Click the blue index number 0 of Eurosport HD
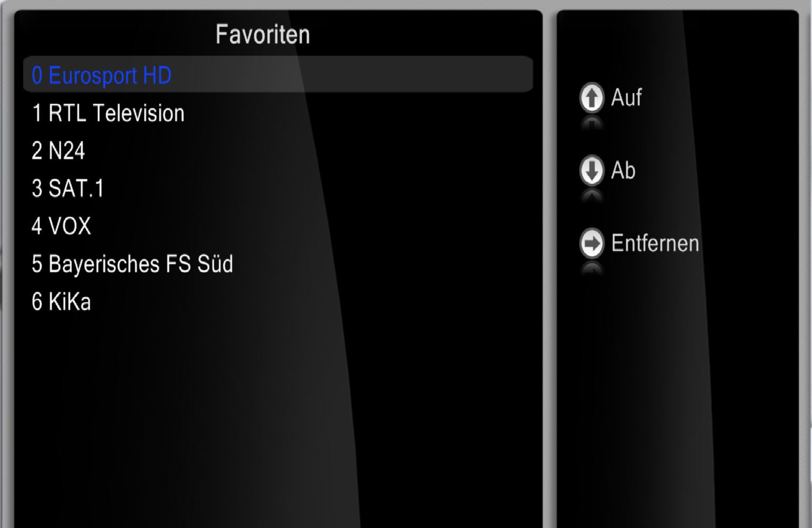This screenshot has width=812, height=528. point(37,75)
